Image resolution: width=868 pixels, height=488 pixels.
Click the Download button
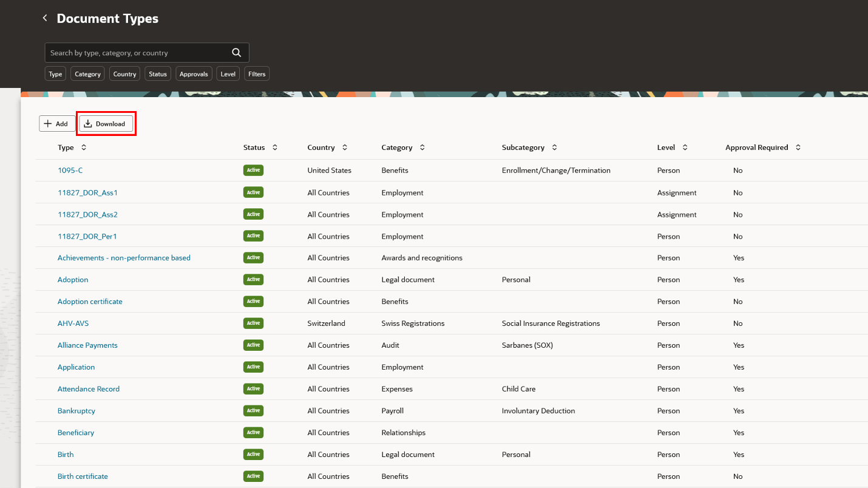(106, 124)
